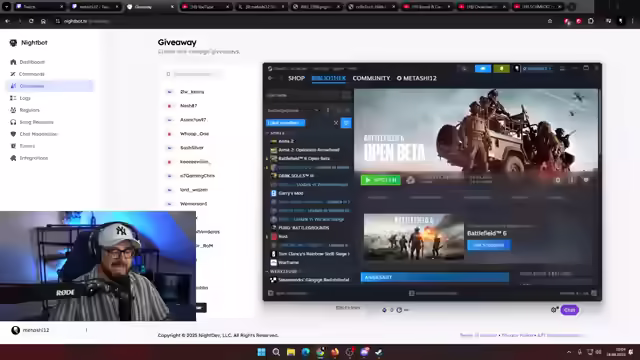Screen dimensions: 640x360
Task: Open Steam from the Windows taskbar
Action: click(379, 352)
